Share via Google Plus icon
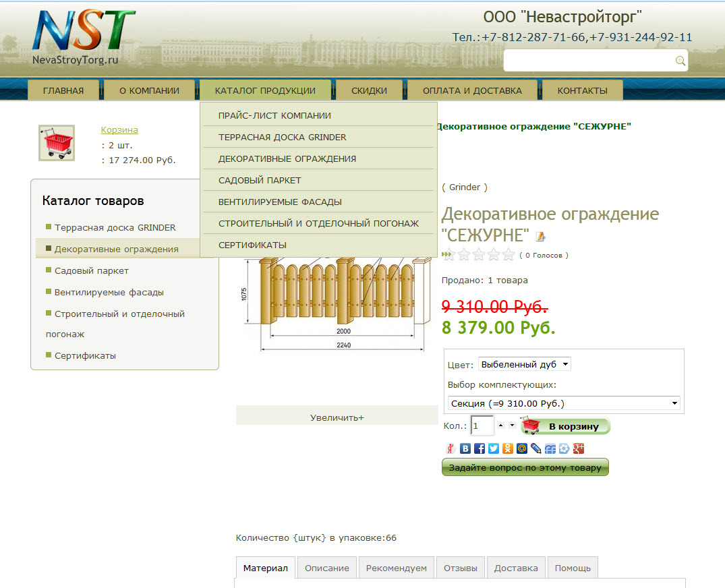725x588 pixels. pyautogui.click(x=579, y=448)
